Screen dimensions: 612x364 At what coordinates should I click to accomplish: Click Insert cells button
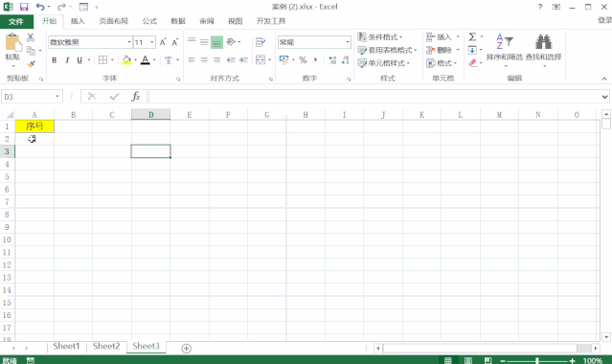[439, 37]
